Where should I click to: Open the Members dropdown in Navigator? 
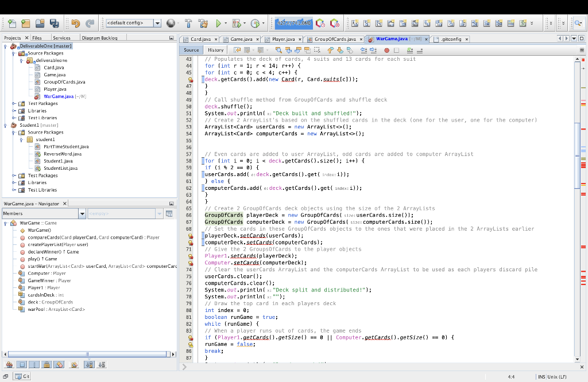82,213
